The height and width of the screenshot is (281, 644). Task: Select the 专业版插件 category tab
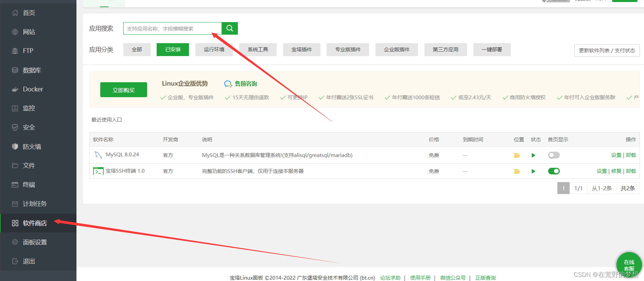pos(348,50)
